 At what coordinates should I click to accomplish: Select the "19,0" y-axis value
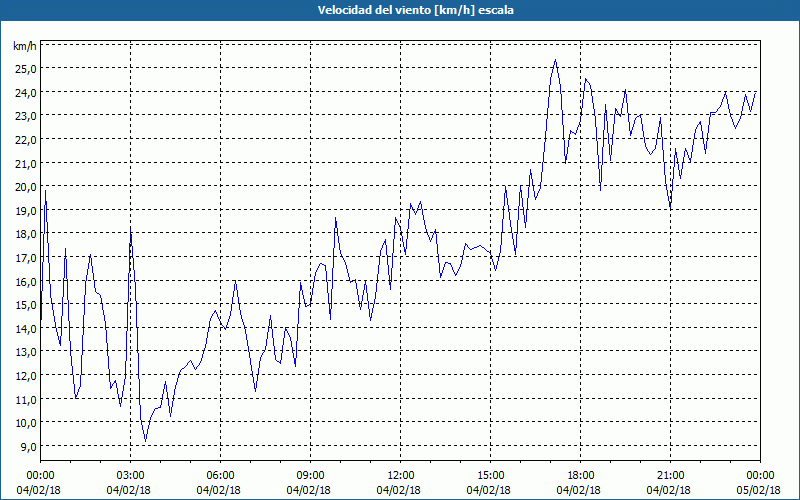(x=26, y=210)
